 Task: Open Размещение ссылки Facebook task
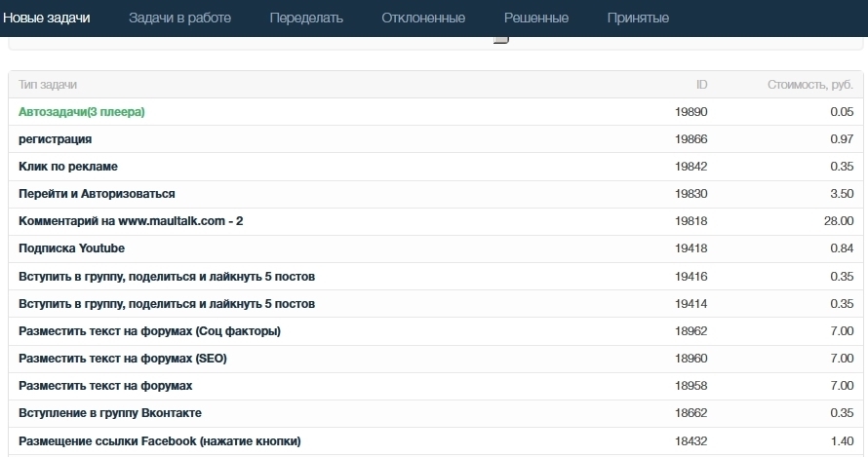click(x=159, y=441)
